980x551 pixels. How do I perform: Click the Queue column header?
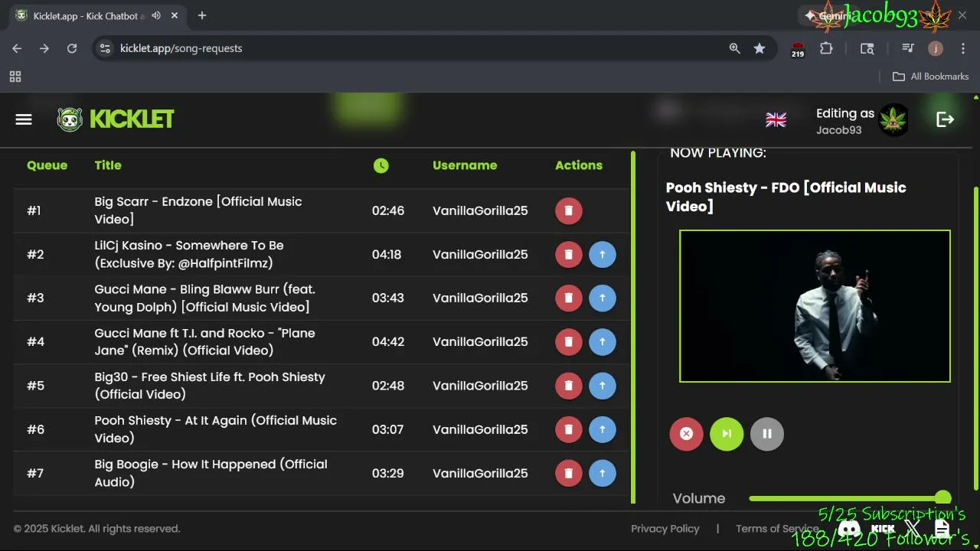pos(47,165)
